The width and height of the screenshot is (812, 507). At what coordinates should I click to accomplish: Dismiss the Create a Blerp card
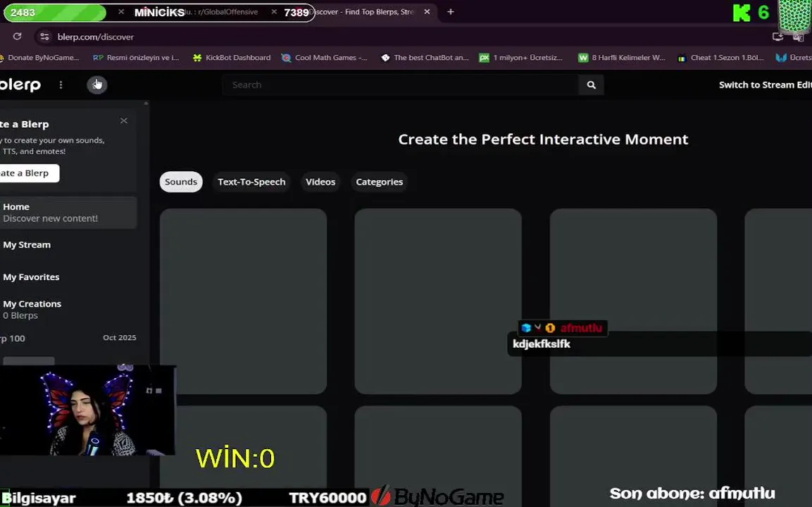click(x=124, y=120)
